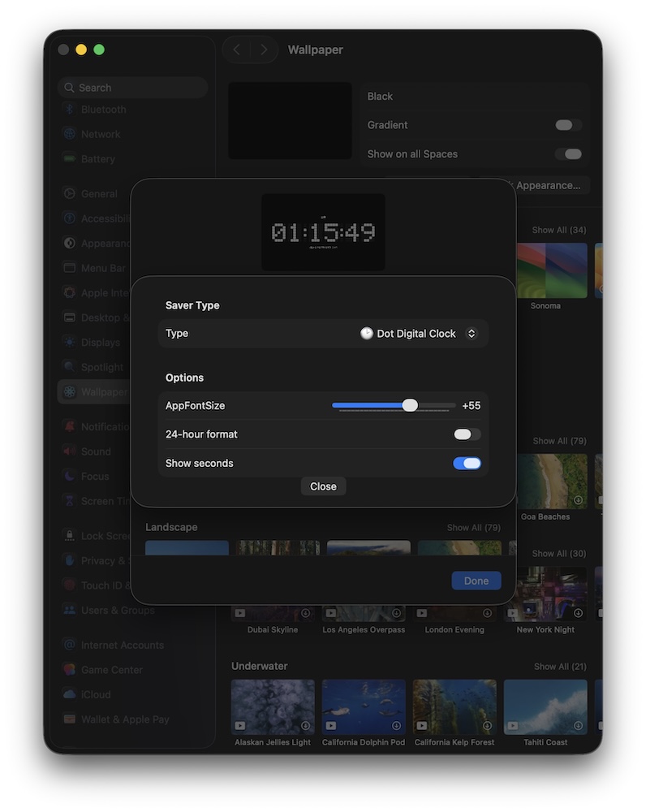Click the iCloud icon in sidebar
This screenshot has width=646, height=812.
click(70, 695)
